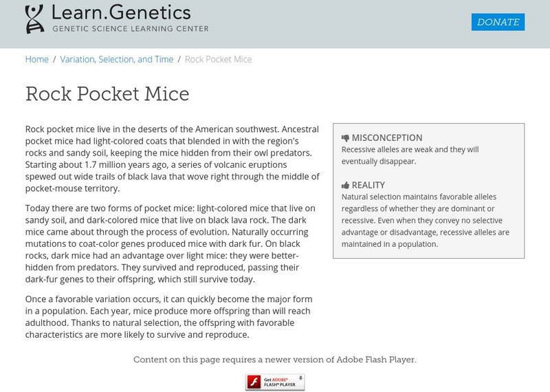Click the "Genetic Science Learning Center" subtitle
This screenshot has width=550, height=392.
coord(131,29)
